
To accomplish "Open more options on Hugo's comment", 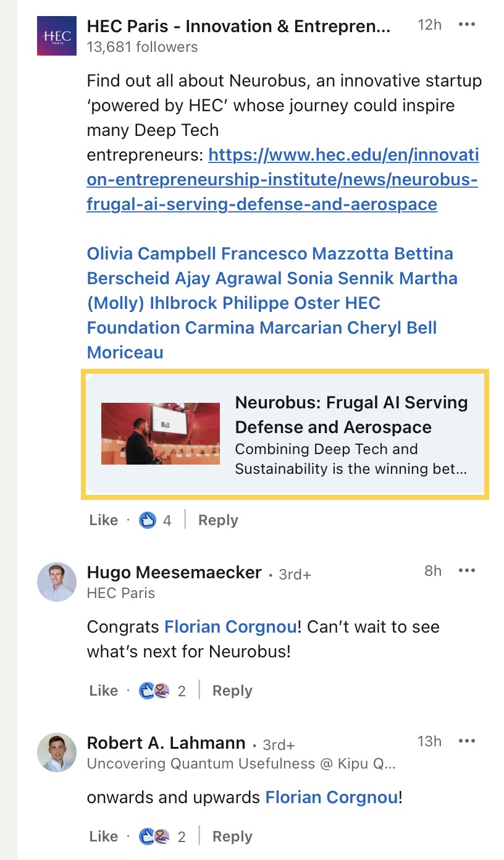I will pos(467,571).
